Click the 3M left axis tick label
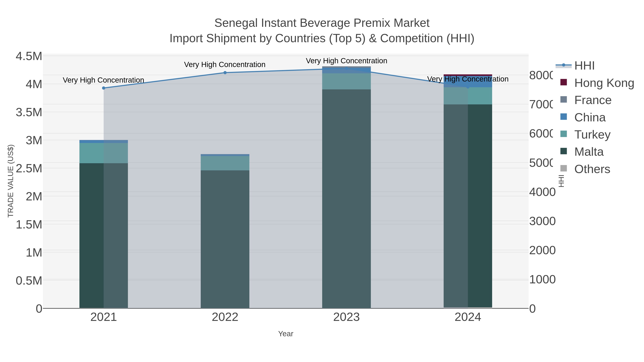Viewport: 644px width, 362px height. click(34, 140)
